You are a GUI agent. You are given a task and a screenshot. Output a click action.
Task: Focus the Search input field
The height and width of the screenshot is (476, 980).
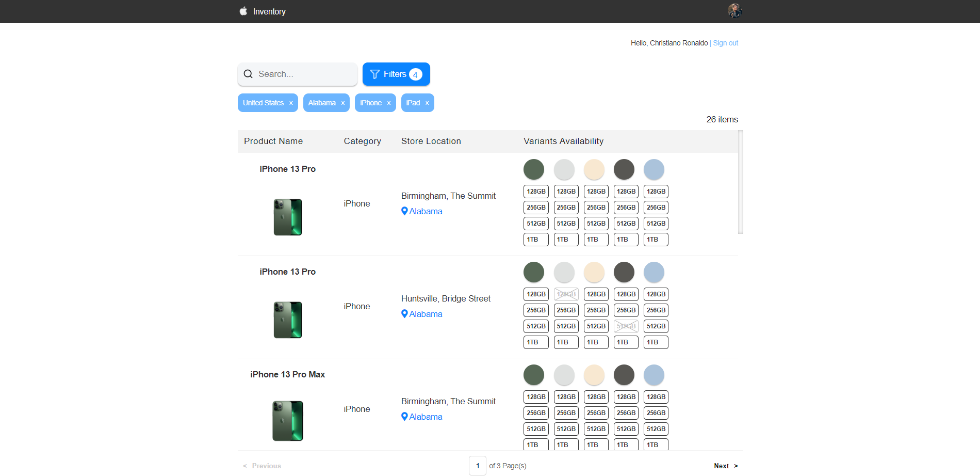coord(298,74)
